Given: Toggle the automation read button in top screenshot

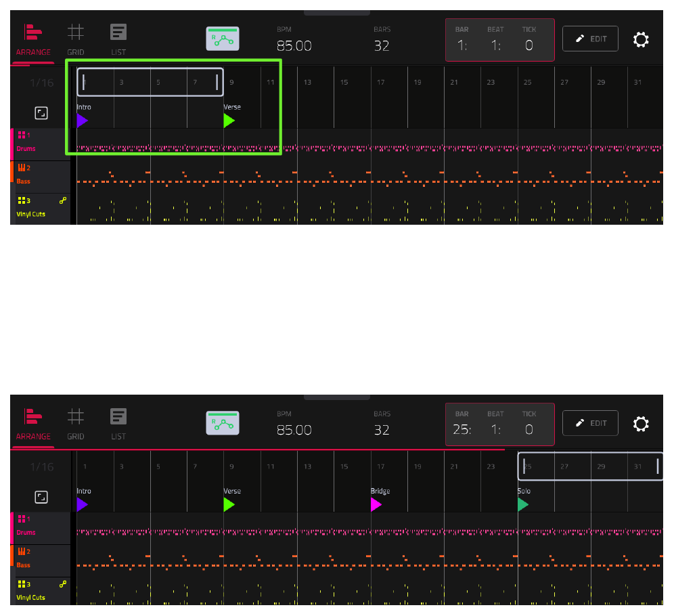Looking at the screenshot, I should point(223,39).
